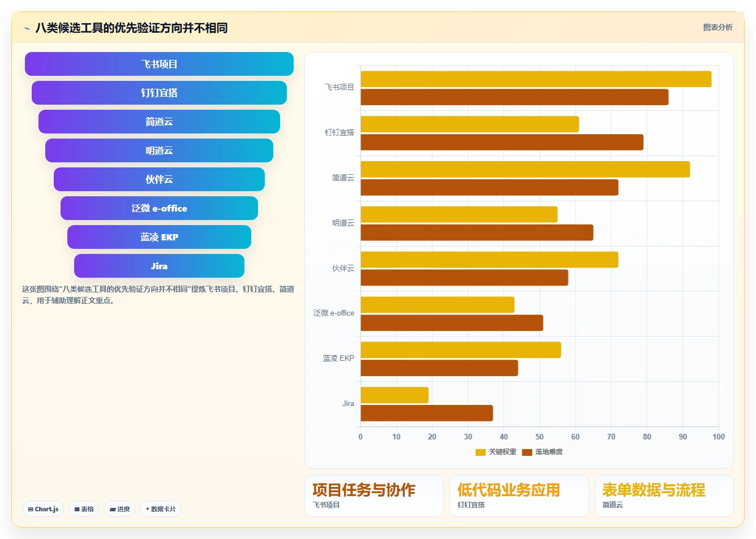Click the 进度 tag chip
Image resolution: width=756 pixels, height=539 pixels.
(119, 509)
